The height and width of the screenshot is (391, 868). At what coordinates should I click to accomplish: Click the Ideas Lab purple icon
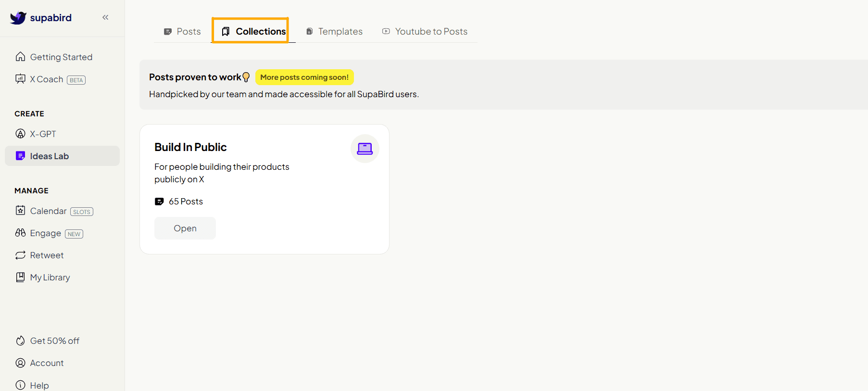click(x=20, y=156)
